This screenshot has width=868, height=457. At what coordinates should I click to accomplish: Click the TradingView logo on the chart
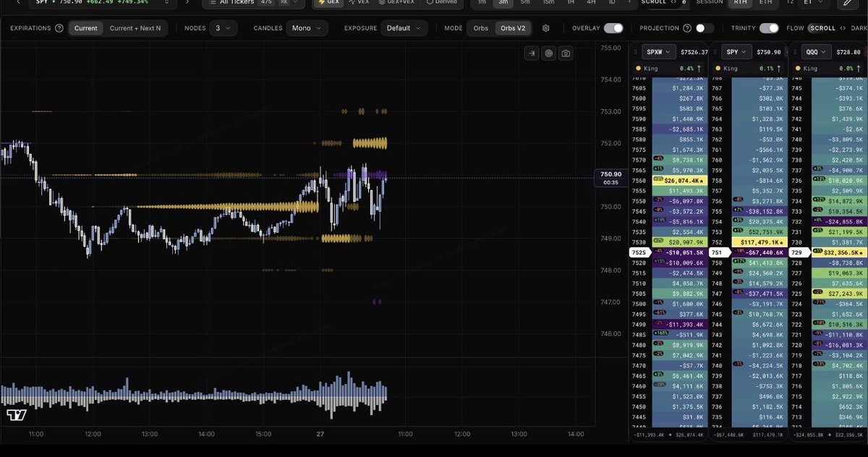16,415
